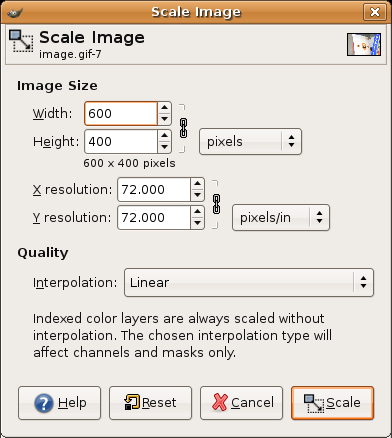Image resolution: width=392 pixels, height=438 pixels.
Task: Click the Cancel button
Action: tap(241, 403)
